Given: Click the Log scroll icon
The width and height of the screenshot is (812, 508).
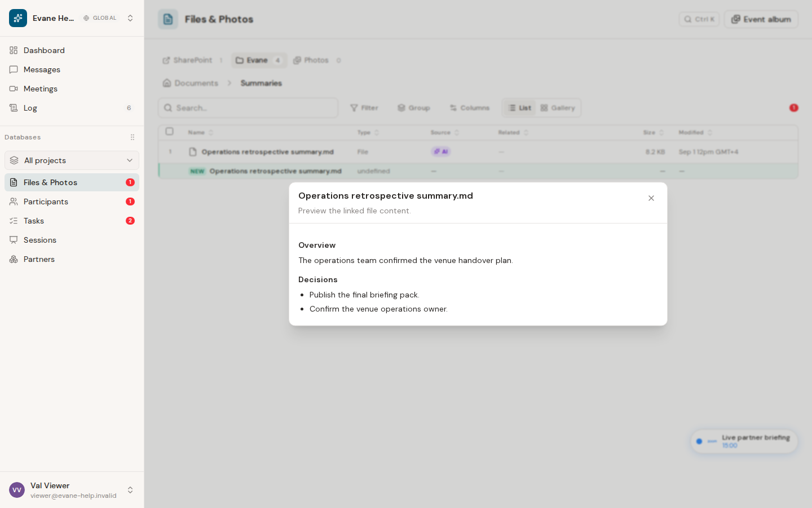Looking at the screenshot, I should (x=14, y=108).
